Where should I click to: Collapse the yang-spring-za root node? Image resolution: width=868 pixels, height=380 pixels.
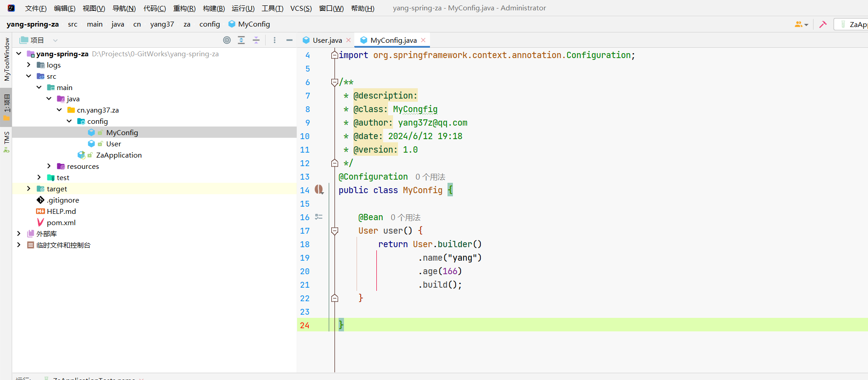[19, 54]
